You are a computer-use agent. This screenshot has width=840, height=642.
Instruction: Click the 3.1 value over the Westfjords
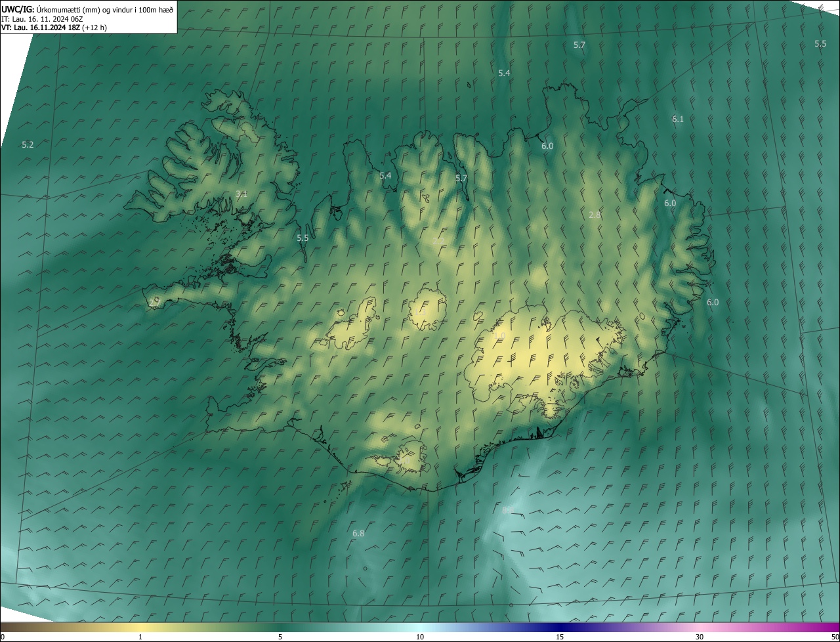[x=241, y=194]
